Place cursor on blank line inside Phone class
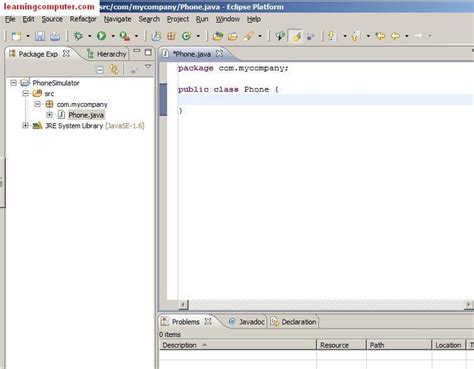This screenshot has width=474, height=369. 325,100
